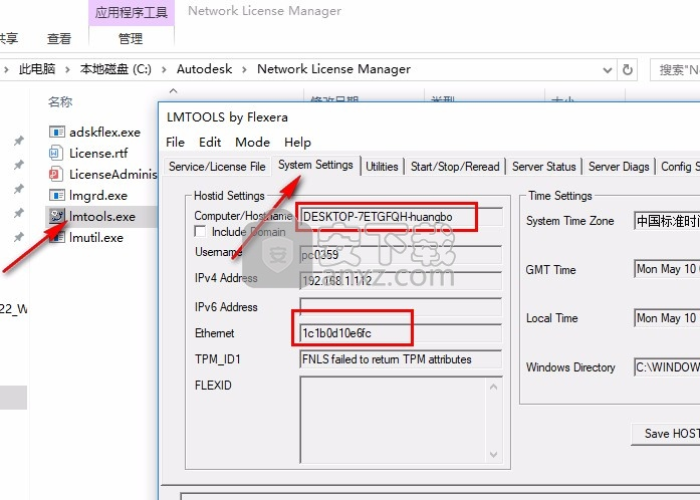Click Autodesk in the address path
This screenshot has width=700, height=500.
click(204, 69)
